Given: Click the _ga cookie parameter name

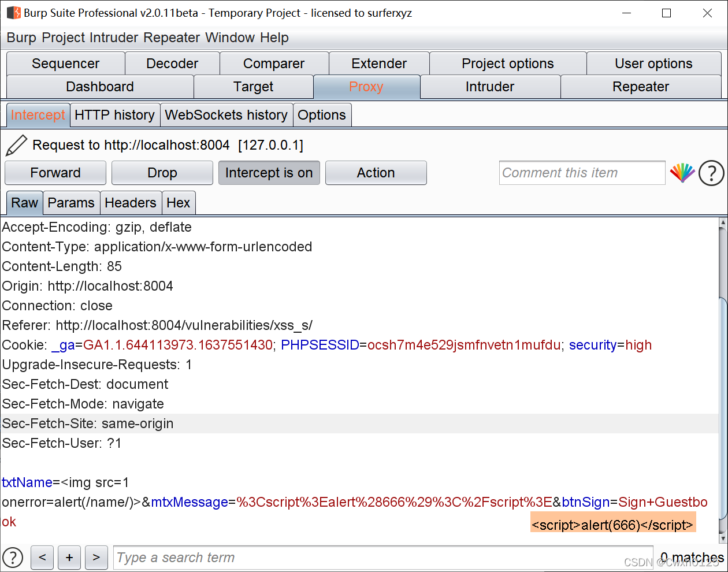Looking at the screenshot, I should coord(64,345).
